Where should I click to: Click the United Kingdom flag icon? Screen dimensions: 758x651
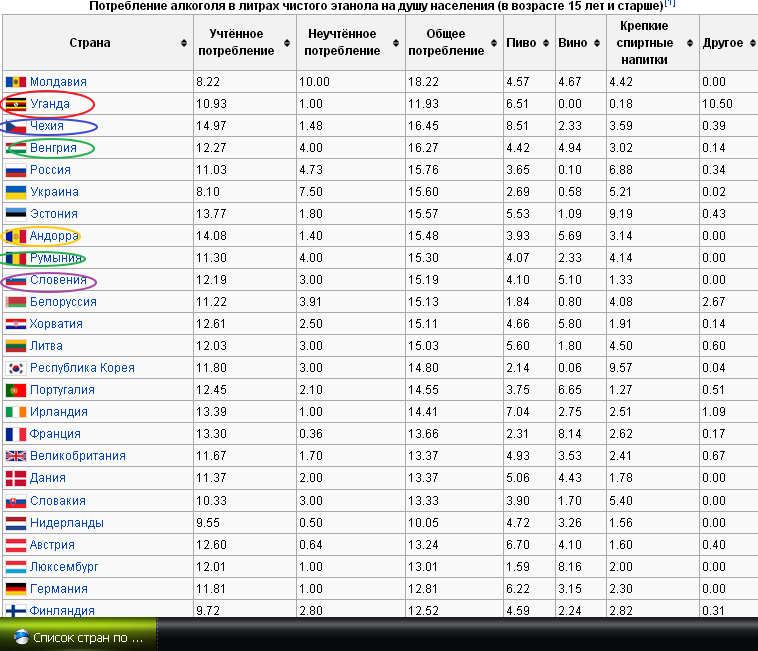[16, 456]
